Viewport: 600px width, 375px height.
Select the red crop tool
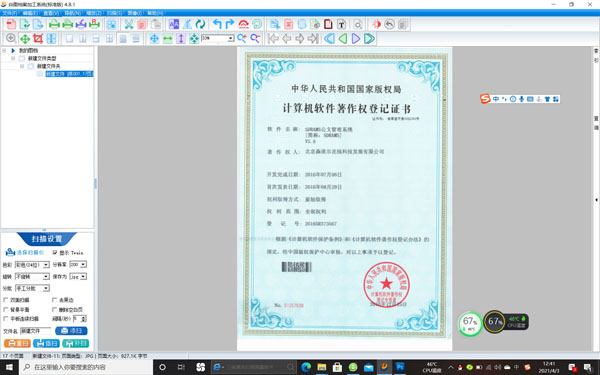38,39
